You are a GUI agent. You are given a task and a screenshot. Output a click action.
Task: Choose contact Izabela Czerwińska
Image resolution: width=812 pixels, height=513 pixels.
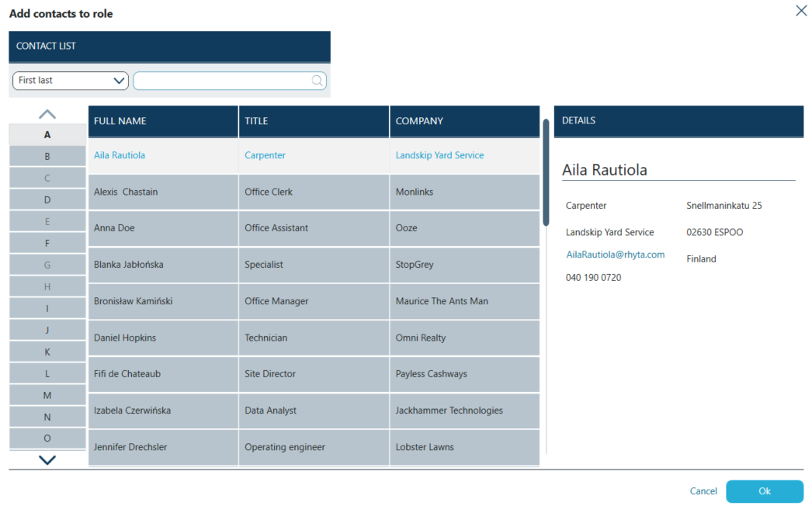pyautogui.click(x=132, y=411)
